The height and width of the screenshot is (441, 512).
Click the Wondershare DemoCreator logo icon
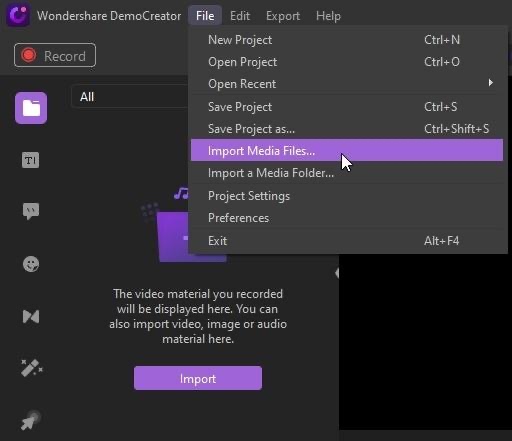pyautogui.click(x=18, y=15)
